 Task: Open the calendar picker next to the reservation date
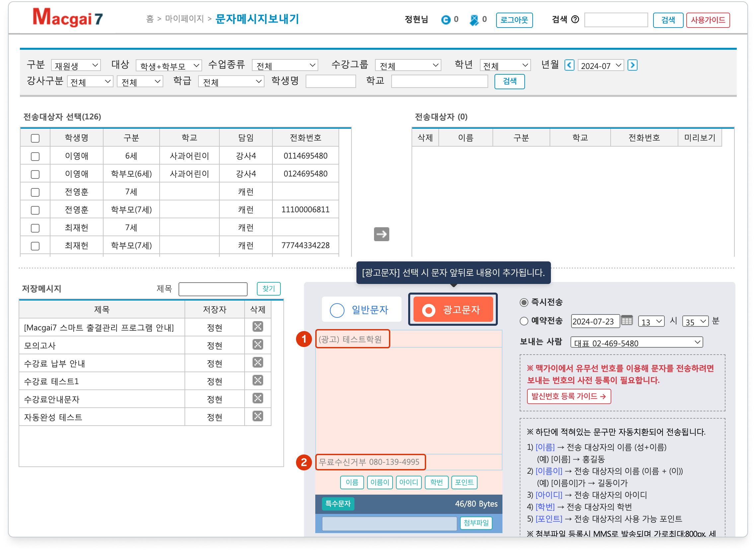(627, 321)
